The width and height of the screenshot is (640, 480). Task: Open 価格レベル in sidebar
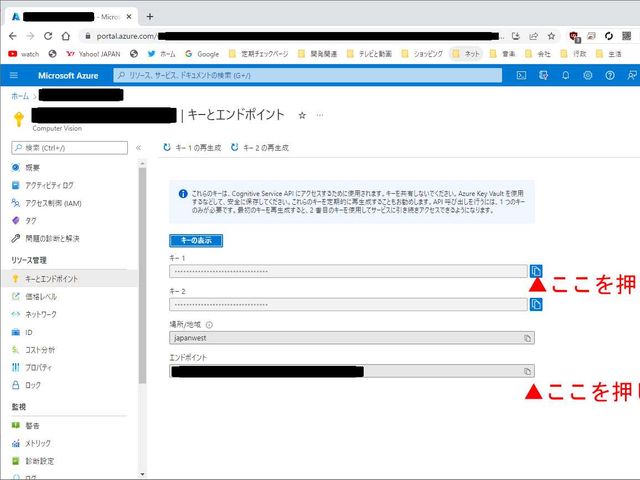pyautogui.click(x=41, y=297)
